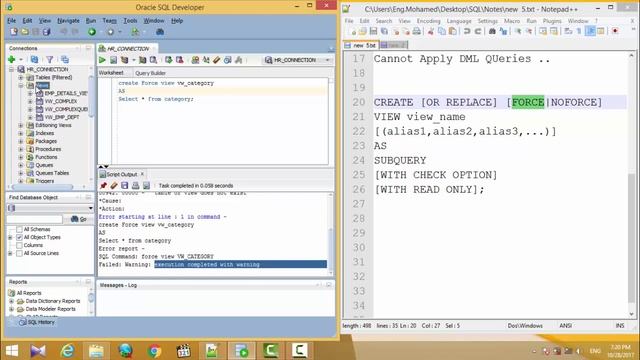Click the binoculars icon in SQL Developer toolbar
The image size is (640, 360).
[x=160, y=31]
